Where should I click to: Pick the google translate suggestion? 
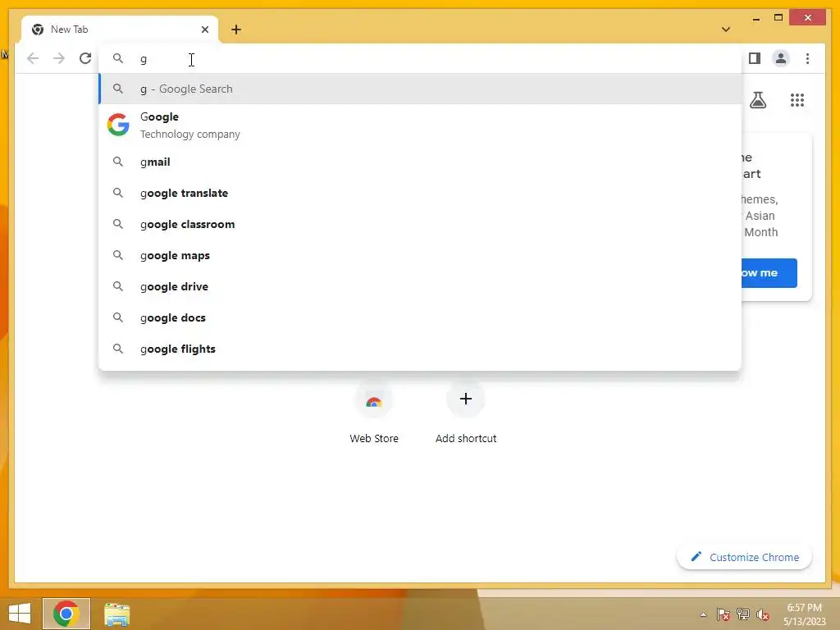coord(421,193)
